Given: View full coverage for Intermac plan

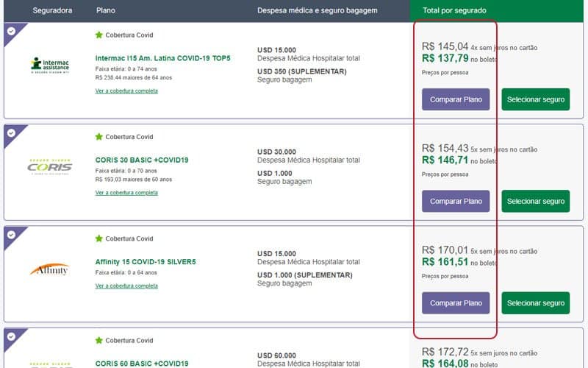Looking at the screenshot, I should [126, 91].
